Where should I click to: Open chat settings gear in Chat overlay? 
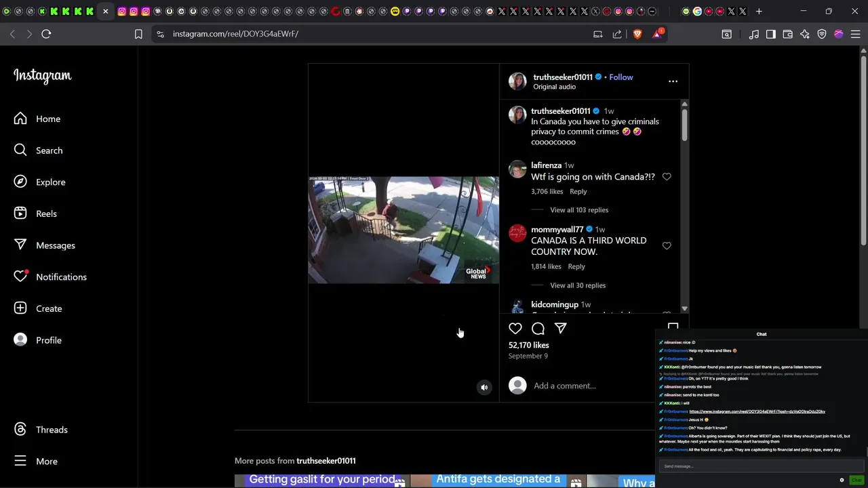(842, 480)
